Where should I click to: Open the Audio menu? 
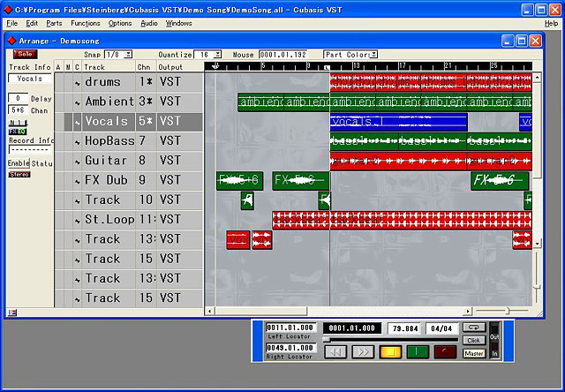149,24
